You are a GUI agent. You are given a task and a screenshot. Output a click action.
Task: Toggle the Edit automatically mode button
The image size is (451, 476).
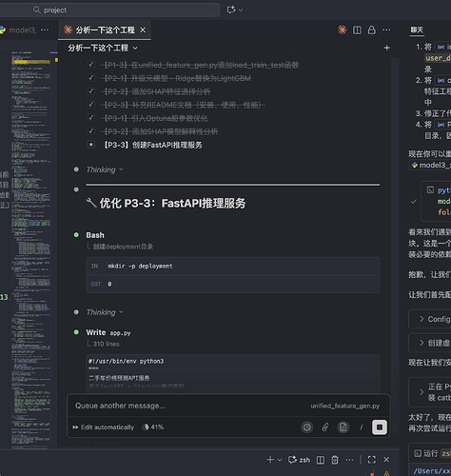pos(104,427)
